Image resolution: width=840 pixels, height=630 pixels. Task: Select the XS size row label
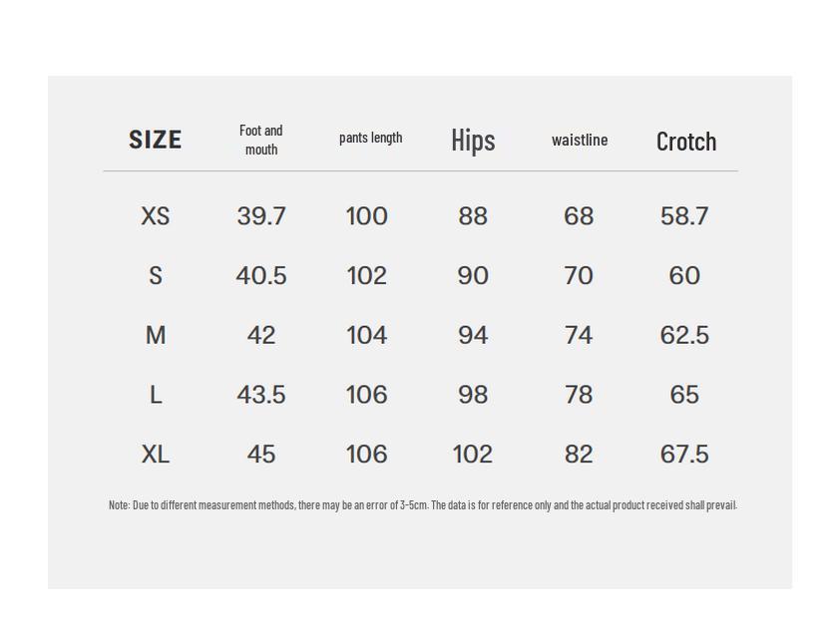[156, 216]
